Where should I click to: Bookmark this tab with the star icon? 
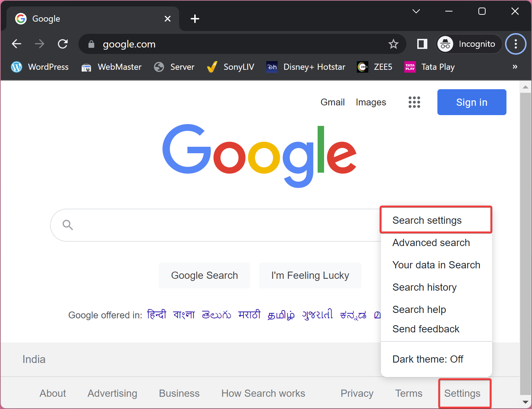[x=394, y=44]
